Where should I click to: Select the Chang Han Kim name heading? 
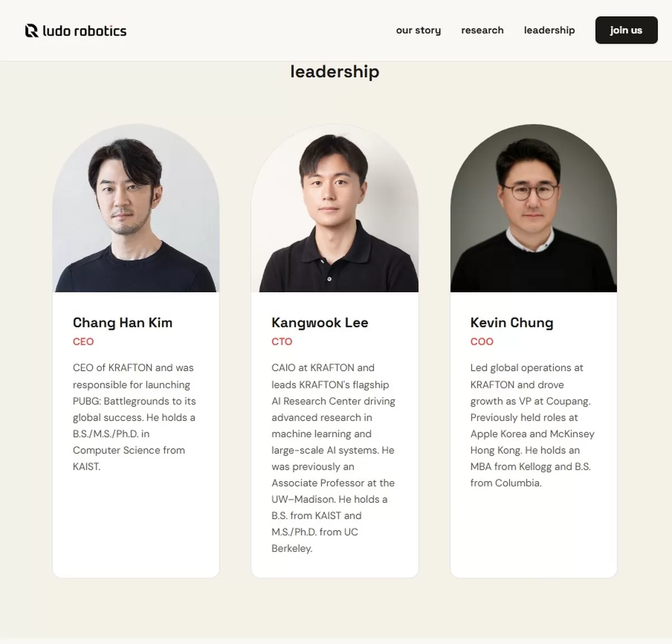[123, 323]
